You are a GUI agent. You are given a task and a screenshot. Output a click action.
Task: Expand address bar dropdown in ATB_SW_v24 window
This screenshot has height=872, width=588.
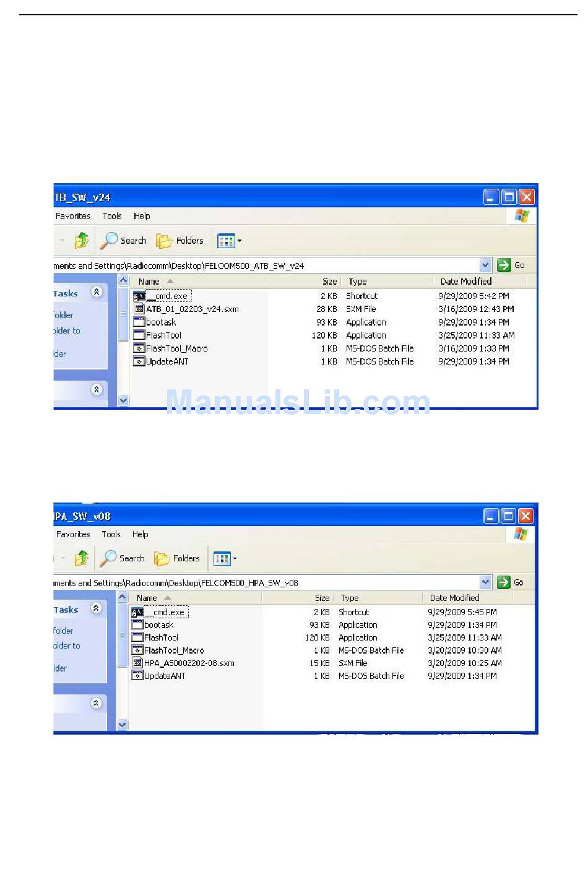coord(486,265)
